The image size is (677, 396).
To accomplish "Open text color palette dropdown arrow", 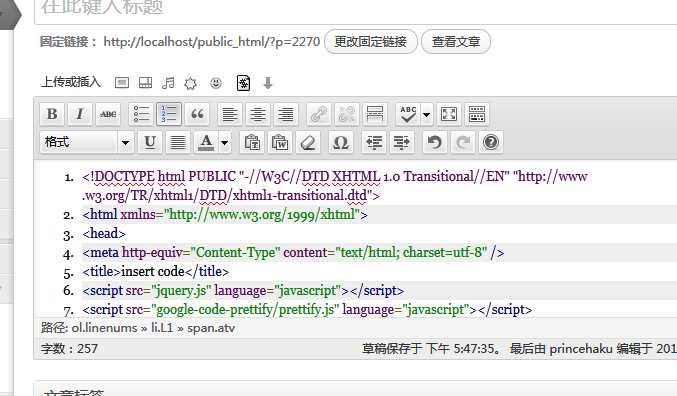I will [x=225, y=142].
